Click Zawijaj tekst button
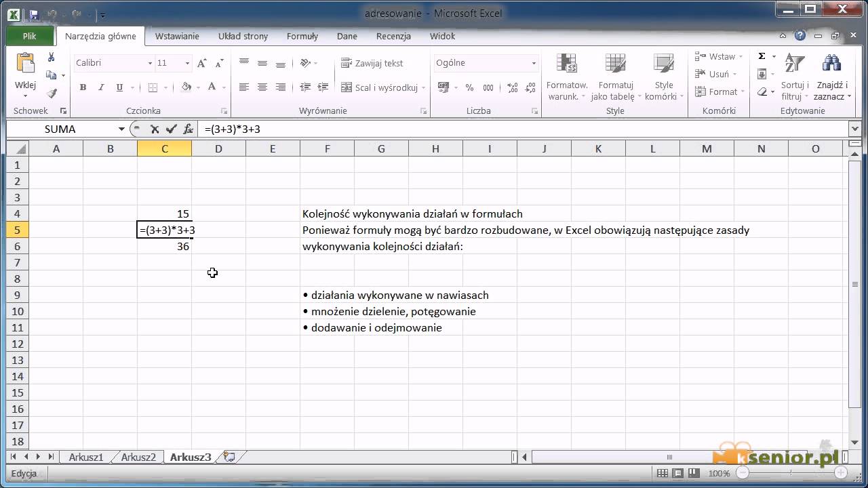Screen dimensions: 868x488 (x=372, y=63)
